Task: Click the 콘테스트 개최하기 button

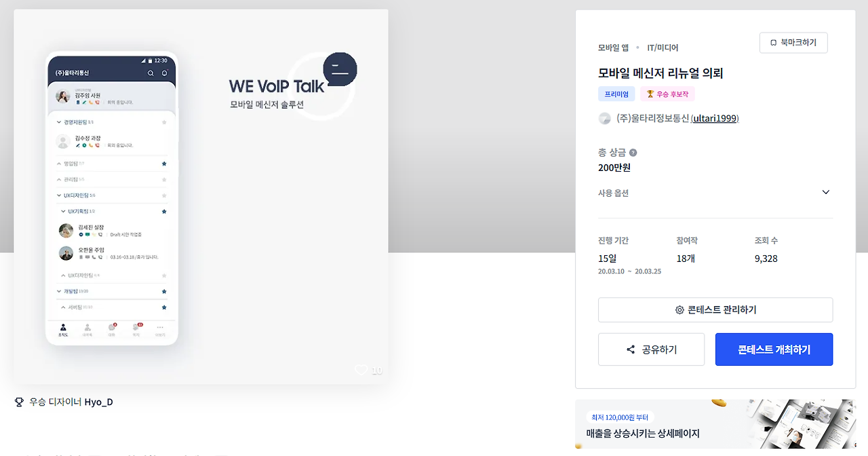Action: (x=774, y=349)
